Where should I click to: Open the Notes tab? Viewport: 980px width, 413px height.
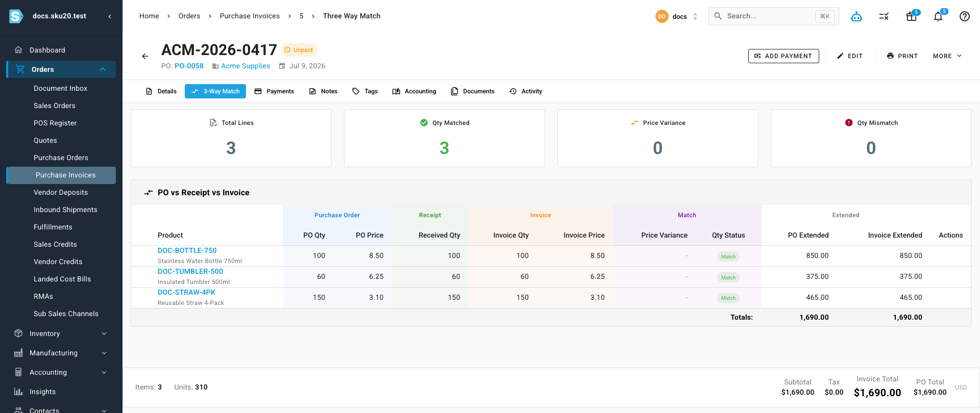[324, 91]
